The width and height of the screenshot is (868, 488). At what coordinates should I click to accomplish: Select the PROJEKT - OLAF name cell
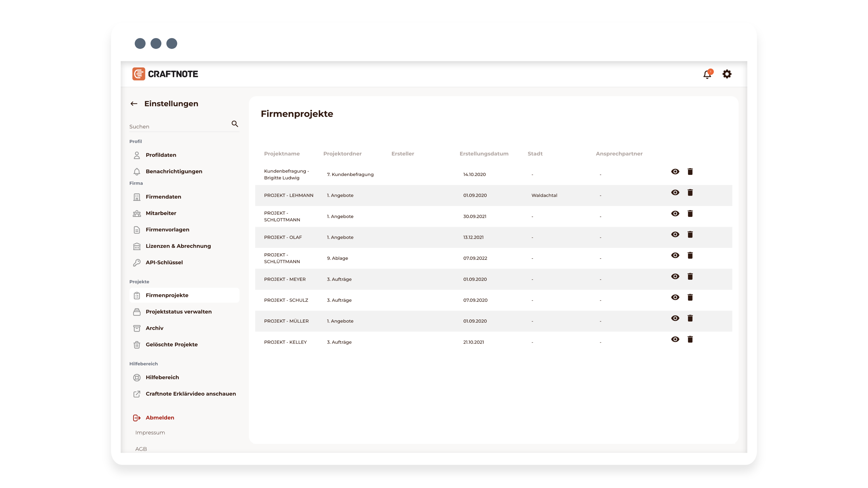click(283, 237)
